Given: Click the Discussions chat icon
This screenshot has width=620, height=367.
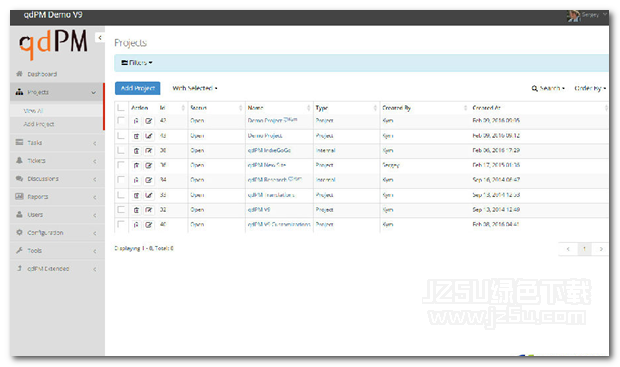Looking at the screenshot, I should 19,178.
